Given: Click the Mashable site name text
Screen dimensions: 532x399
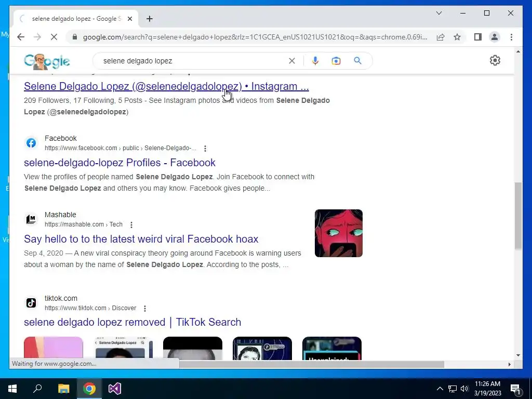Looking at the screenshot, I should coord(60,215).
